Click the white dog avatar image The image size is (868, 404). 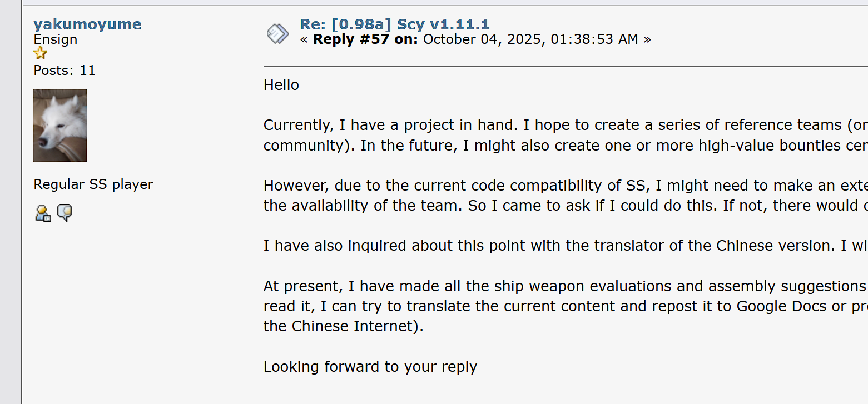60,126
